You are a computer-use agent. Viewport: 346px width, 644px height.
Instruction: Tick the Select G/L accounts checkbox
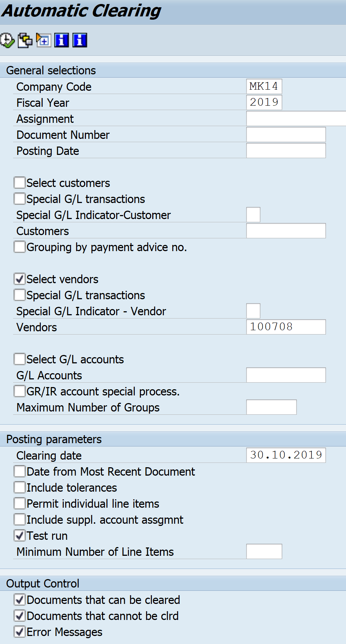point(20,359)
